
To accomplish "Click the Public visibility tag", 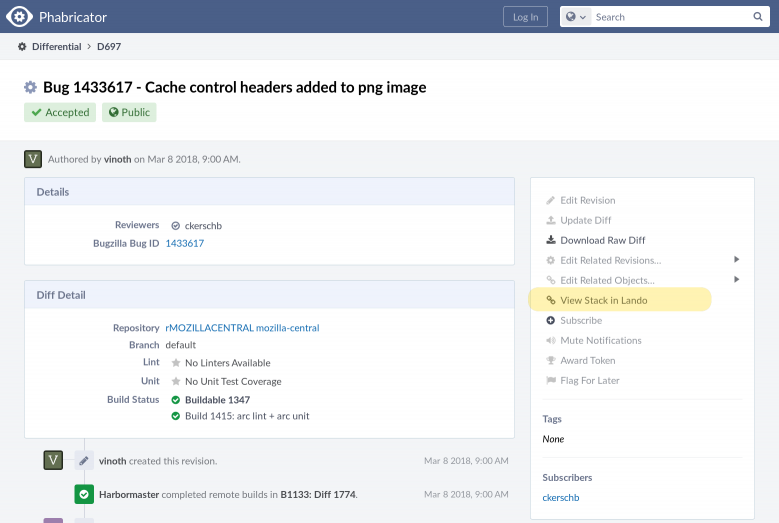I will pos(129,112).
